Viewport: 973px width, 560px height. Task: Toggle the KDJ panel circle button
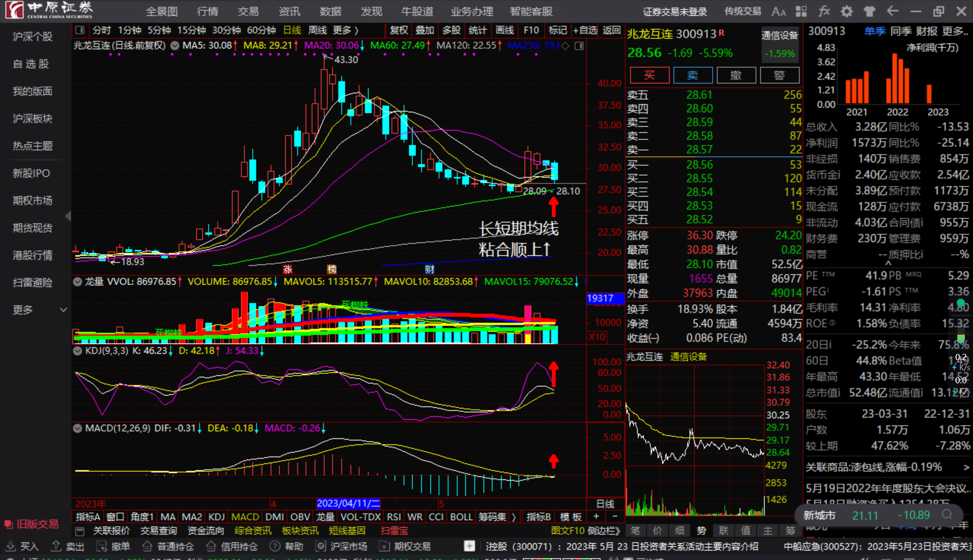(78, 350)
